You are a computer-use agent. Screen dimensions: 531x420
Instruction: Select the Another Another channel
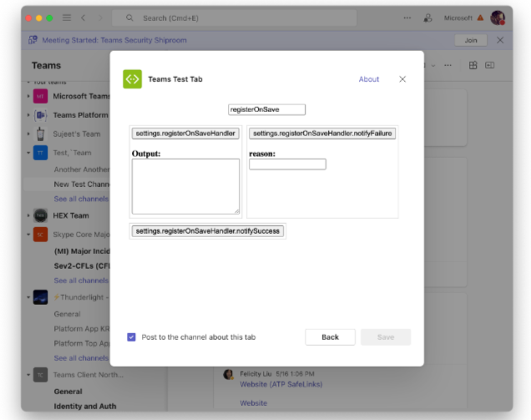(x=82, y=170)
